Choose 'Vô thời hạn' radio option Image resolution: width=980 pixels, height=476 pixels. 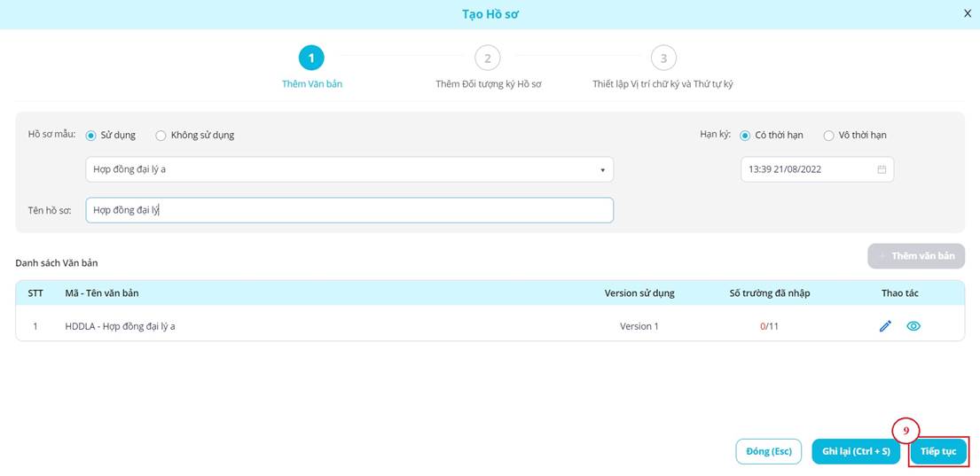pyautogui.click(x=828, y=136)
